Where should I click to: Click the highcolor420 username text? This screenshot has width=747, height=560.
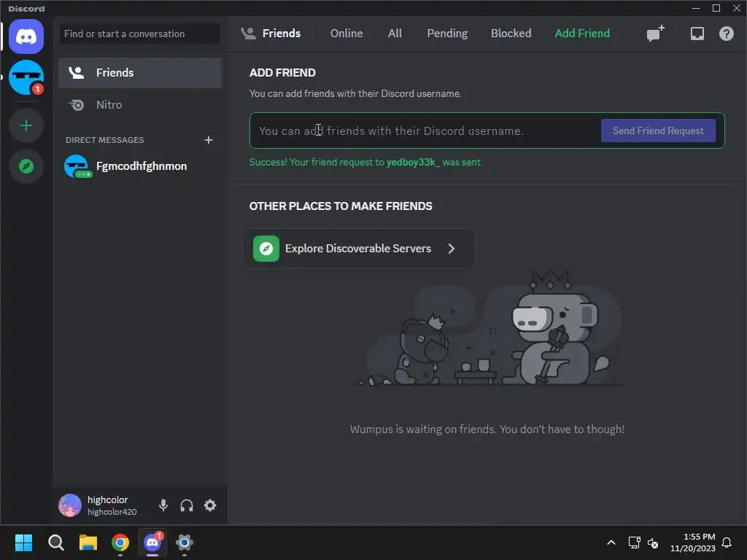[112, 512]
